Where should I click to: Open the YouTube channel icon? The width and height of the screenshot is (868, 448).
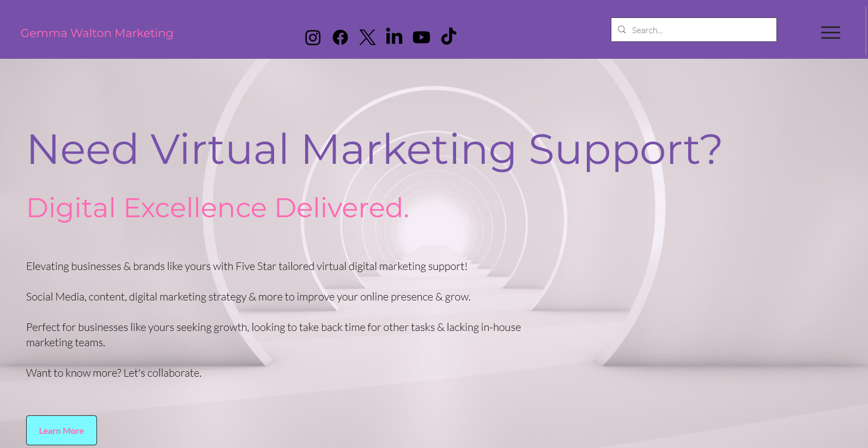(x=421, y=37)
